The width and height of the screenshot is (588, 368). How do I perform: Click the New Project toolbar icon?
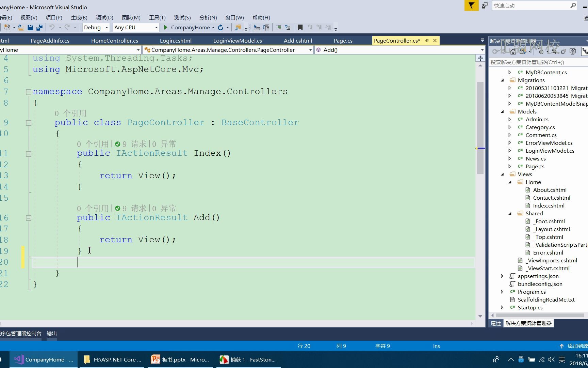click(x=7, y=27)
